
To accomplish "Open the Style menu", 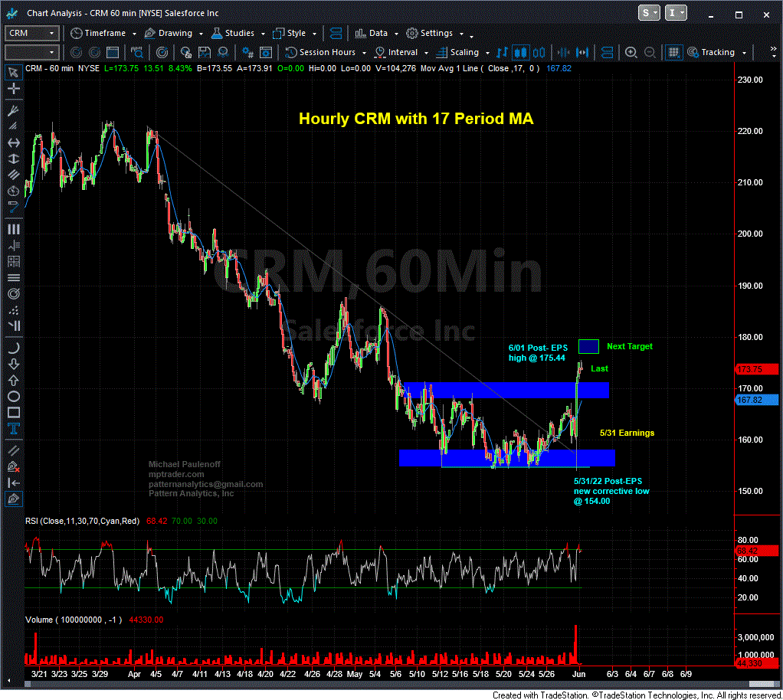I will click(x=294, y=34).
